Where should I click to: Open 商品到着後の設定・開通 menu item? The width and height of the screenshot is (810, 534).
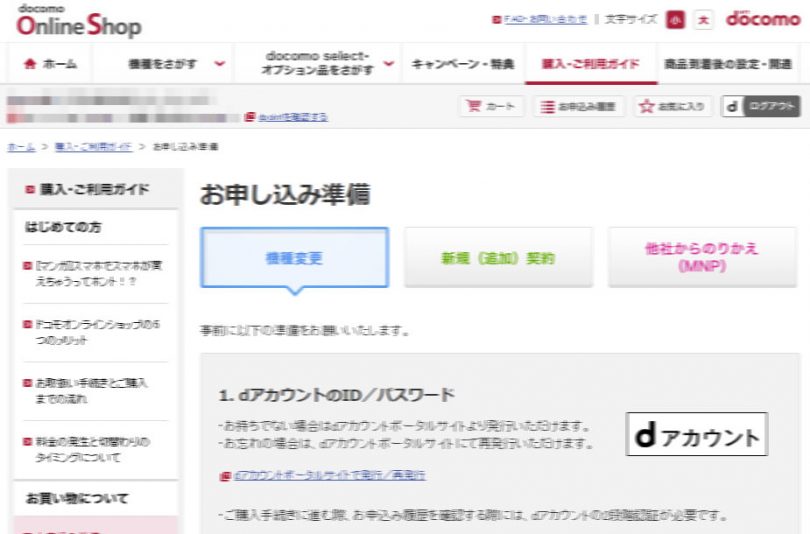coord(728,64)
